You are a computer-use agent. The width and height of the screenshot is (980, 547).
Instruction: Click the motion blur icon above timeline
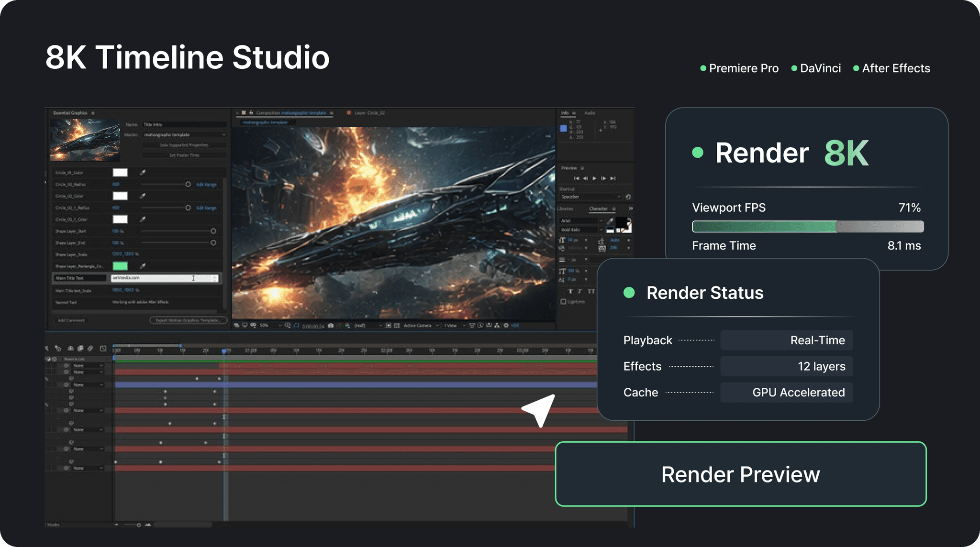pyautogui.click(x=90, y=349)
